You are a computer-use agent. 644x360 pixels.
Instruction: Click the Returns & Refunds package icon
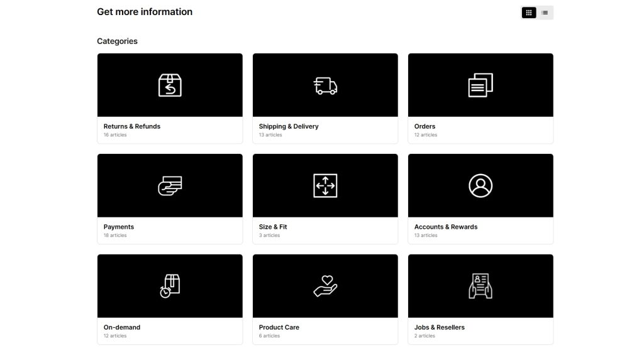pyautogui.click(x=170, y=85)
